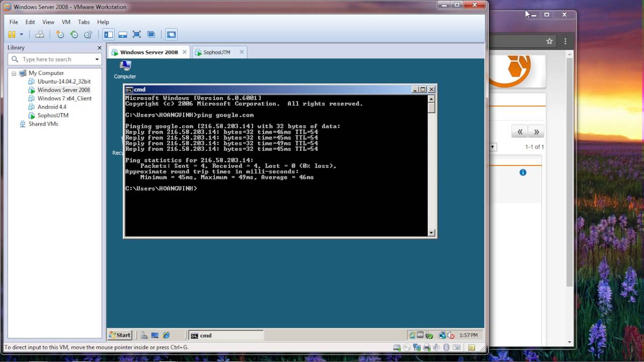Click the browser bookmark star icon
The height and width of the screenshot is (362, 644).
pyautogui.click(x=549, y=41)
